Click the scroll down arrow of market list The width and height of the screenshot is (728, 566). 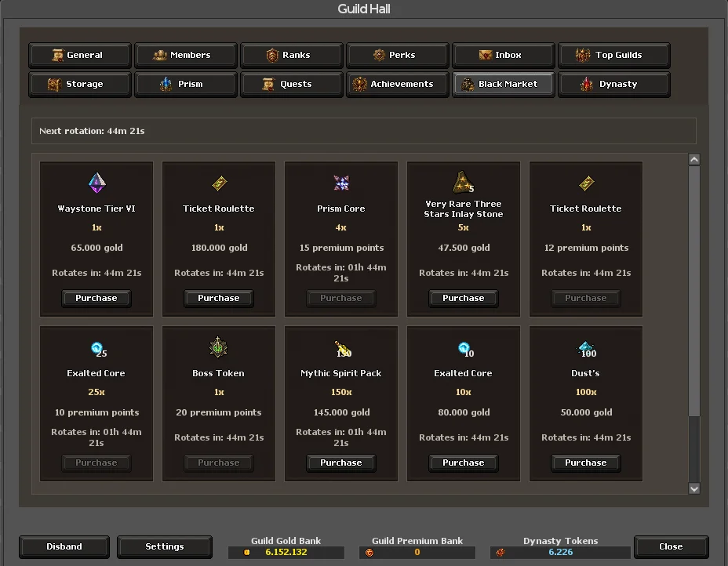pos(694,488)
